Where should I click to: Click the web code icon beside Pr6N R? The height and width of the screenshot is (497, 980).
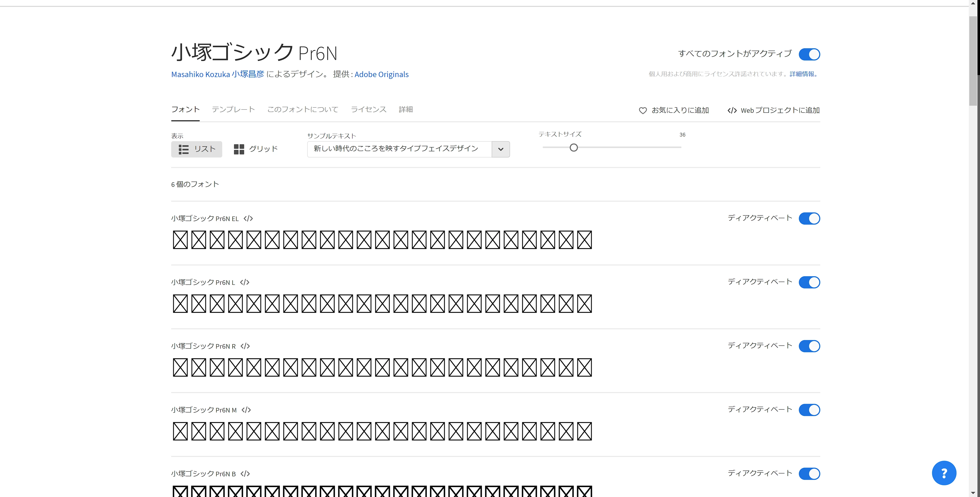pyautogui.click(x=245, y=346)
